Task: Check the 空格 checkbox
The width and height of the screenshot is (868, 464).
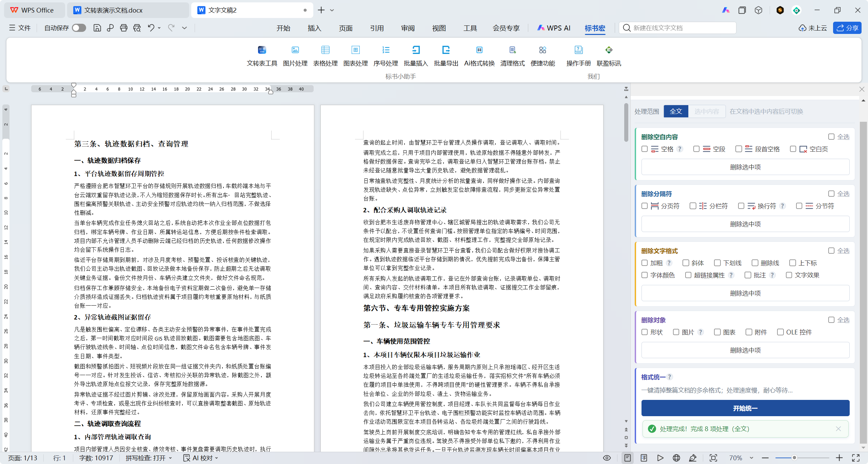Action: pos(645,149)
